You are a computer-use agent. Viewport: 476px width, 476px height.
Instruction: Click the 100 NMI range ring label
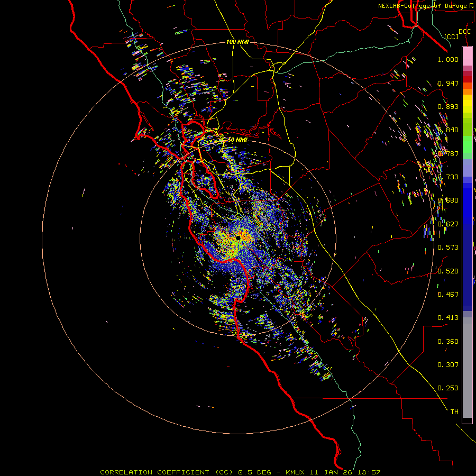tap(237, 42)
